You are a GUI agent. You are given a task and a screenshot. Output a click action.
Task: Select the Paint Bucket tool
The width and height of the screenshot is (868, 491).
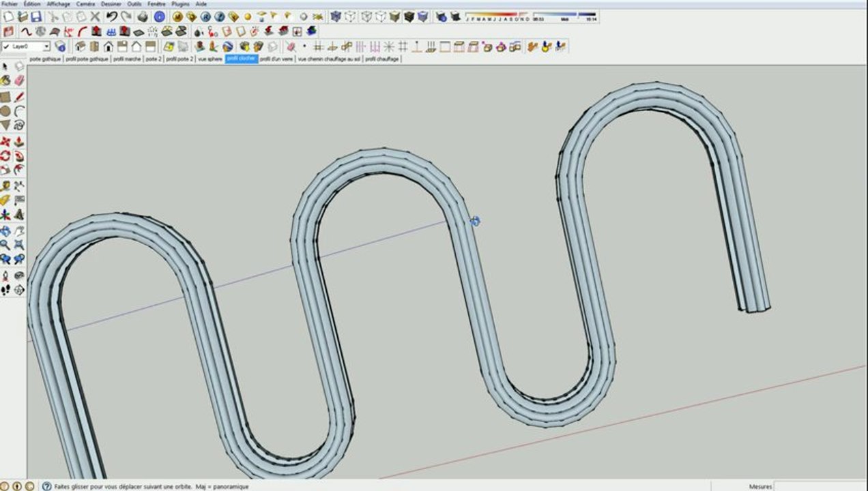(x=5, y=80)
